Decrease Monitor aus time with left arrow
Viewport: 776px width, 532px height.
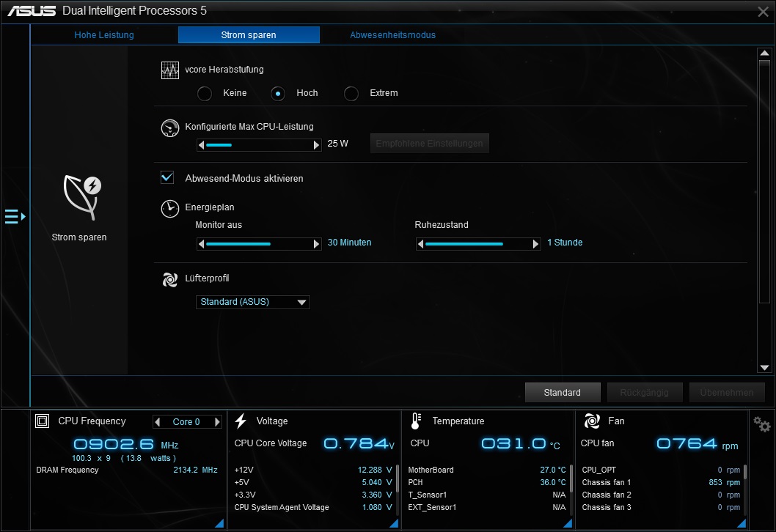tap(201, 244)
